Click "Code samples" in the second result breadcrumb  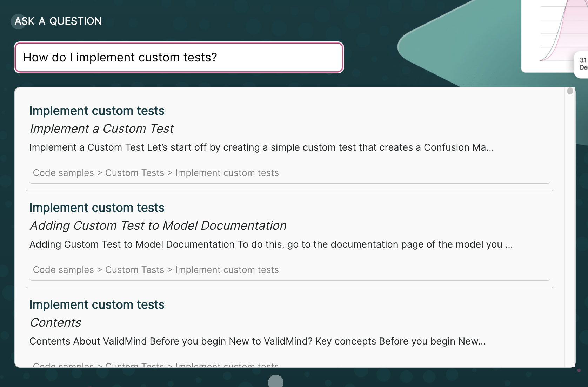64,270
